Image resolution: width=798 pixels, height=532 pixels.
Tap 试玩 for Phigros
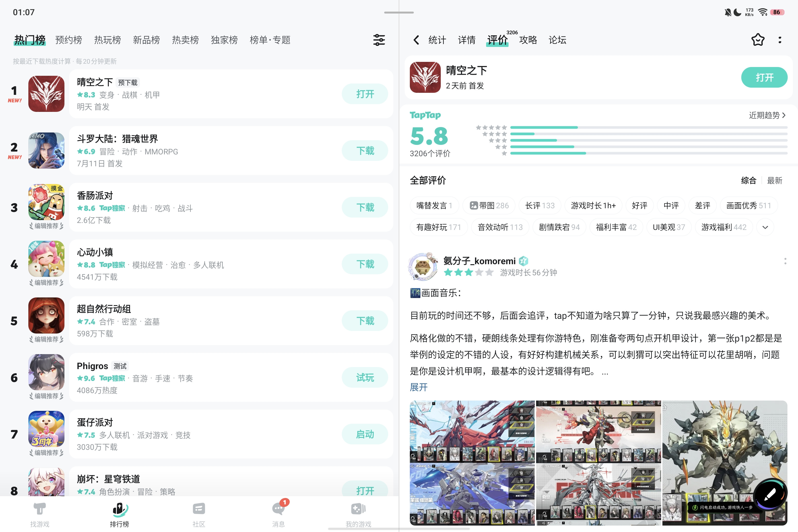(x=365, y=378)
